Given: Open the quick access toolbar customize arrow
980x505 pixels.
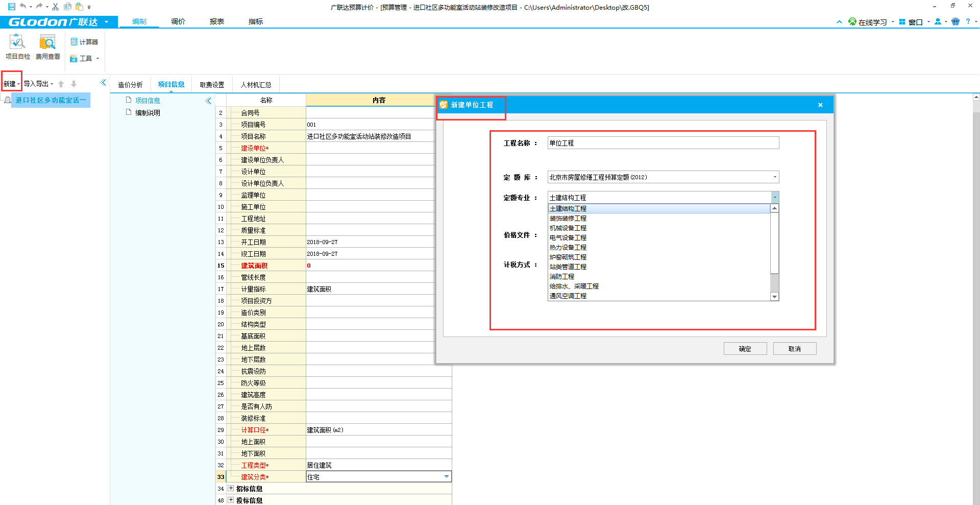Looking at the screenshot, I should (89, 7).
